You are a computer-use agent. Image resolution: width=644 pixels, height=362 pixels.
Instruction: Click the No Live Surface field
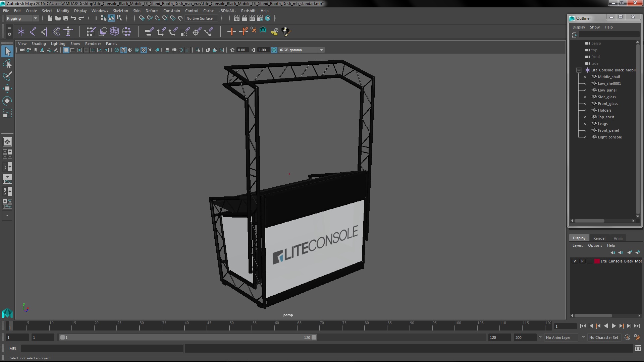coord(201,18)
